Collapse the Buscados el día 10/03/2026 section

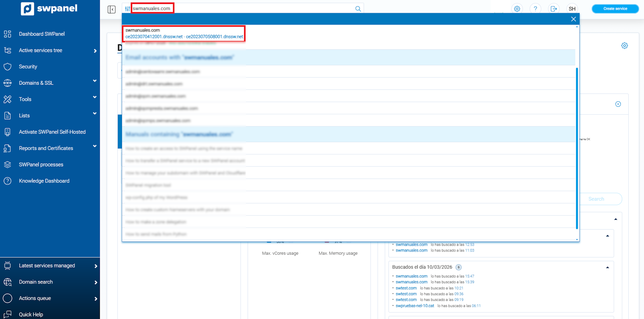[x=607, y=268]
